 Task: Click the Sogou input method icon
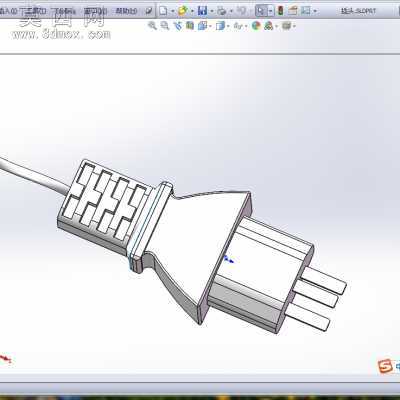pyautogui.click(x=386, y=367)
